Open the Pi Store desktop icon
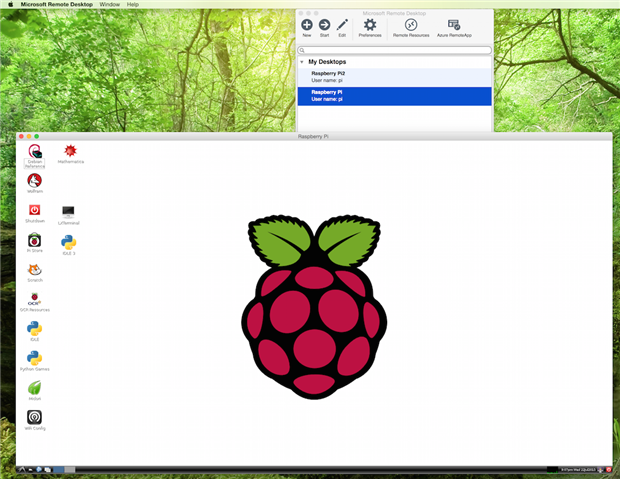620x479 pixels. click(34, 240)
